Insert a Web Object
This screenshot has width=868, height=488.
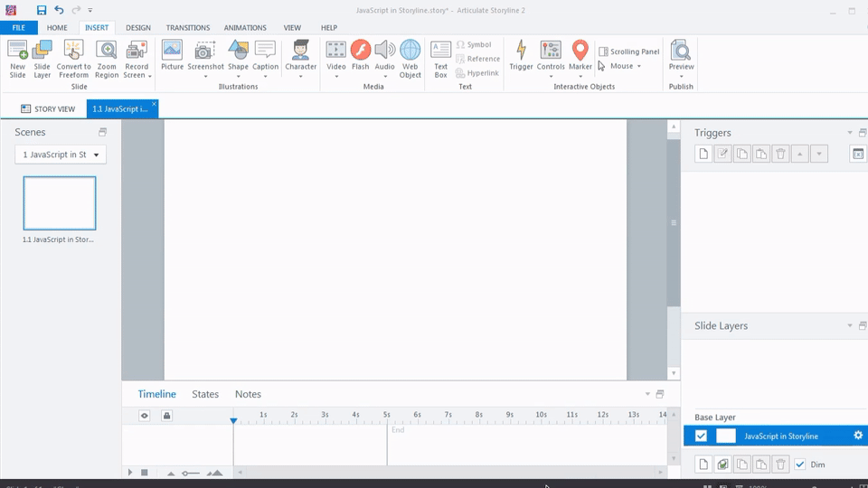410,59
